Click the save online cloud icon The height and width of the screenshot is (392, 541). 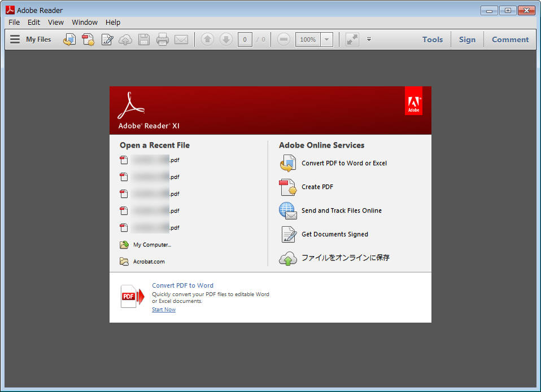[288, 258]
